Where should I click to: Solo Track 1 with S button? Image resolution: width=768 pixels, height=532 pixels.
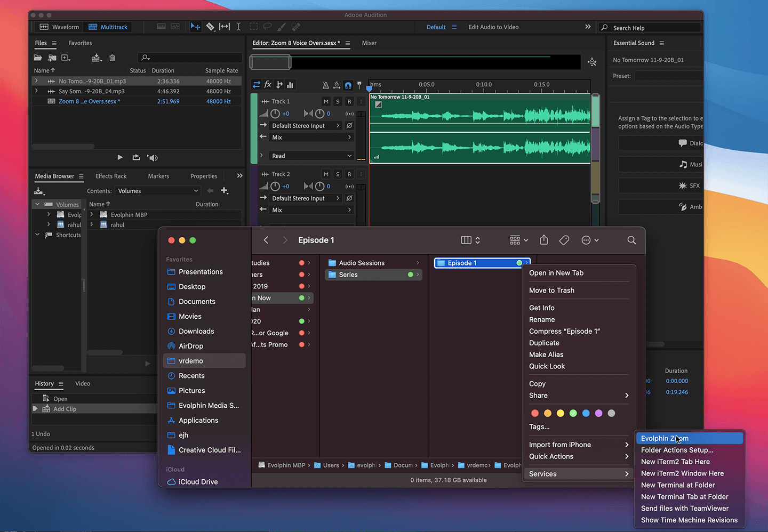(x=338, y=101)
